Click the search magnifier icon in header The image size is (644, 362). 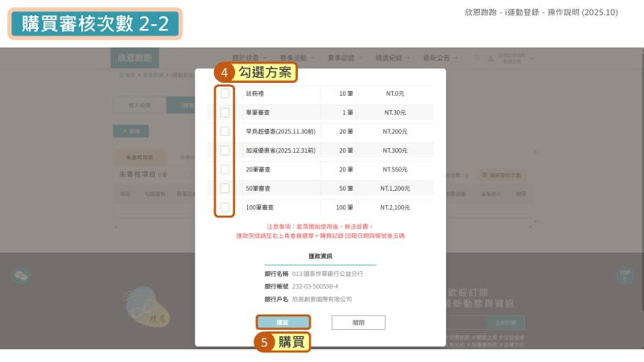click(478, 58)
